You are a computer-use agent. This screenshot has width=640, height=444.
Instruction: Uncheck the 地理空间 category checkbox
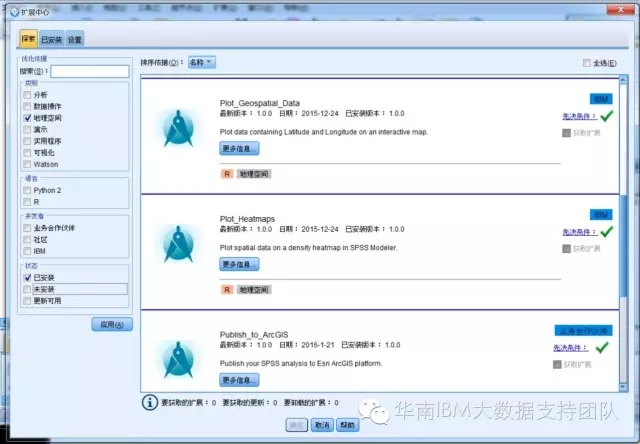27,118
